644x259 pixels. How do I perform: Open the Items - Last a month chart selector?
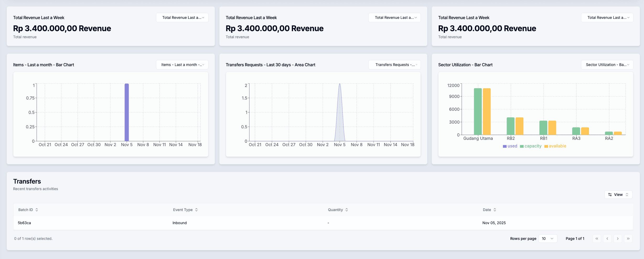pos(182,65)
